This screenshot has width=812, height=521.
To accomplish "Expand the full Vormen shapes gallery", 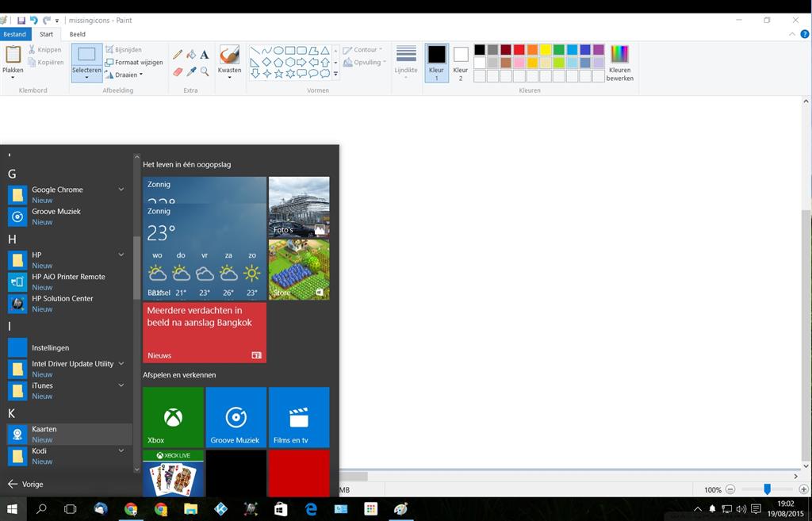I will pos(335,74).
